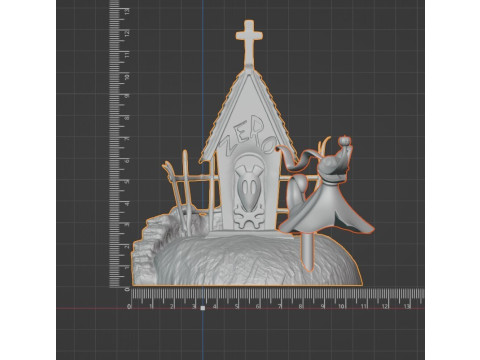
Task: Click the 13 mark on horizontal ruler
Action: tap(406, 306)
